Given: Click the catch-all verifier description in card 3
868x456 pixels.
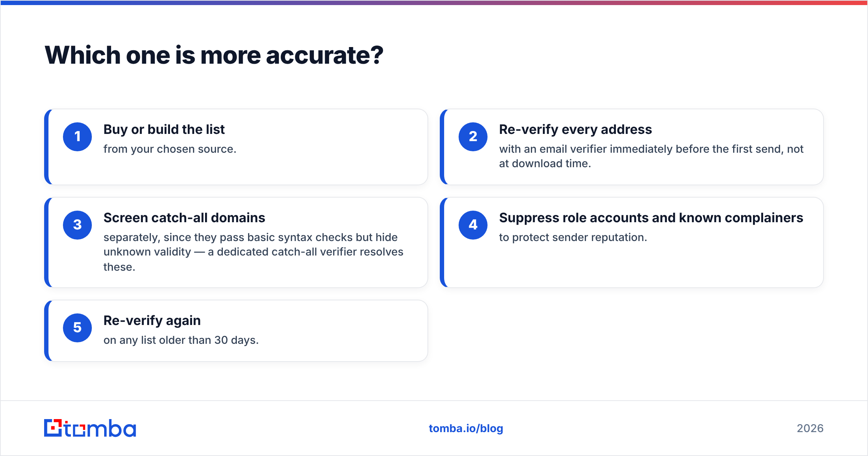Looking at the screenshot, I should pyautogui.click(x=253, y=252).
